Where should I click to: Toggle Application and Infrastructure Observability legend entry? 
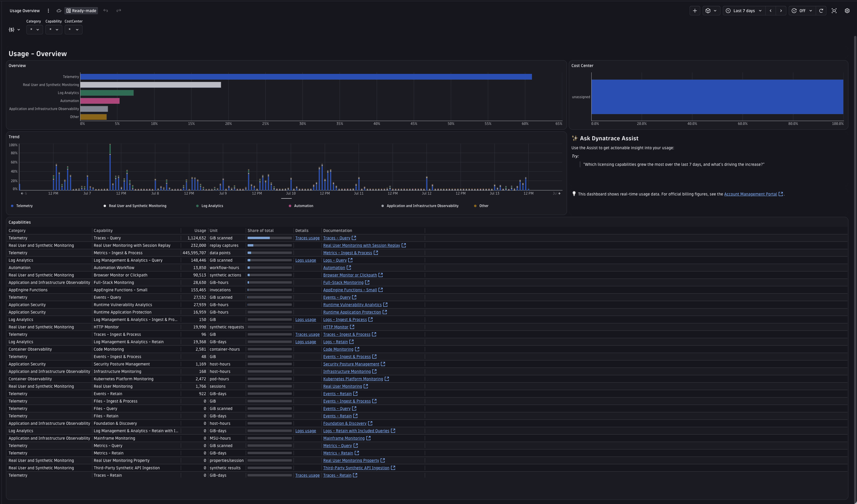420,206
